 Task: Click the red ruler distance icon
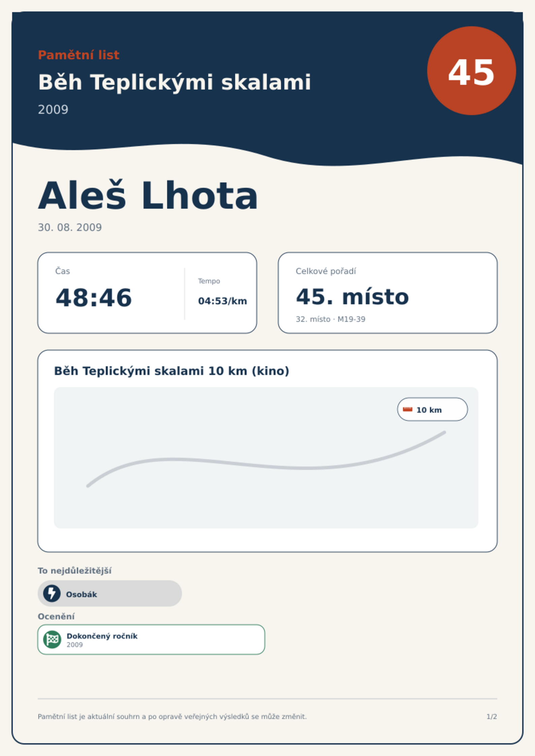coord(408,409)
